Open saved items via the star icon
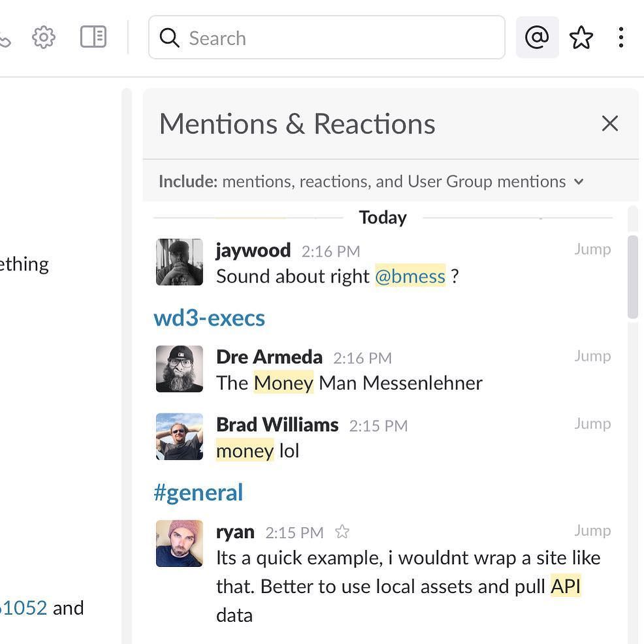The image size is (644, 644). 581,37
